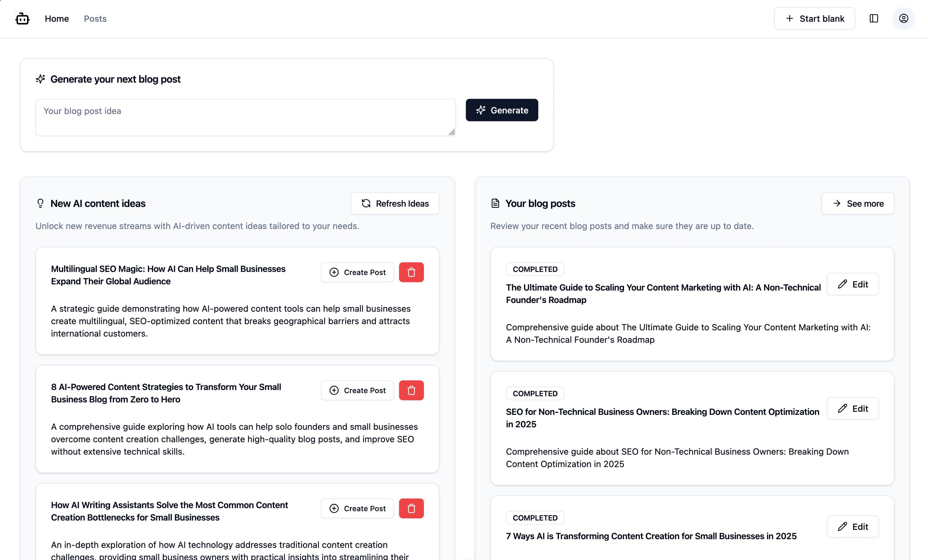Open the user account avatar
This screenshot has width=928, height=560.
coord(903,18)
